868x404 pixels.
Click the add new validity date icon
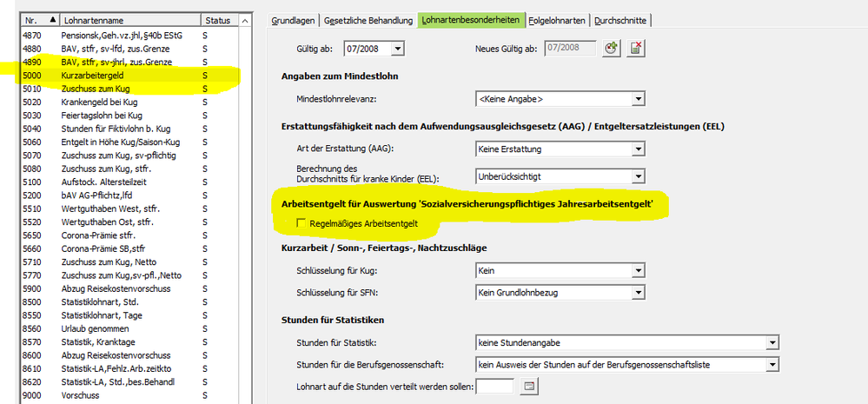(612, 49)
